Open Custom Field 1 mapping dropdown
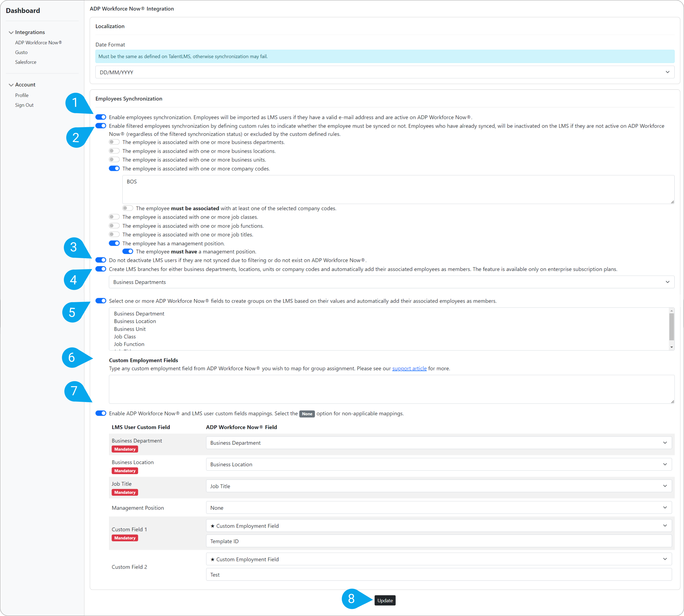Viewport: 684px width, 616px height. [x=439, y=526]
